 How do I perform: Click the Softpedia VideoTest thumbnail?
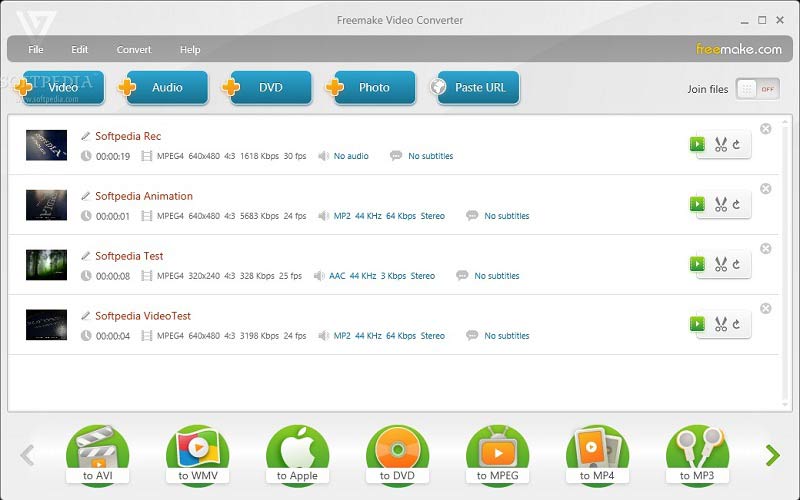click(x=46, y=325)
